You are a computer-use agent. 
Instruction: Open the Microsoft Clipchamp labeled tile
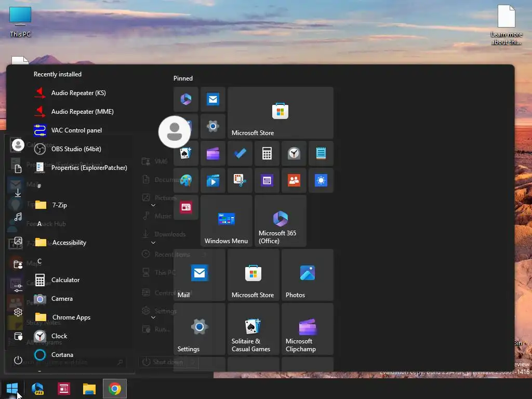(x=308, y=329)
